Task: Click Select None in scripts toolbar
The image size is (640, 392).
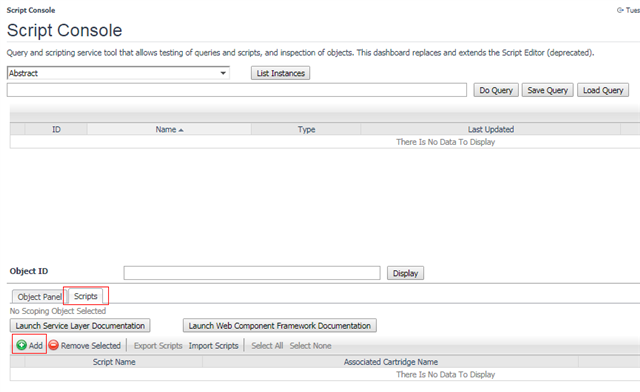Action: [310, 345]
